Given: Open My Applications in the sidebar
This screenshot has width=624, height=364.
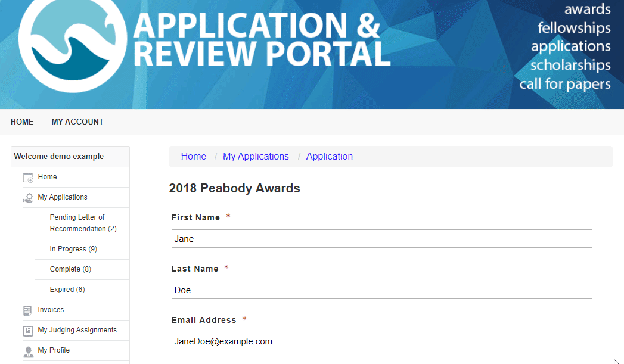Looking at the screenshot, I should tap(63, 197).
